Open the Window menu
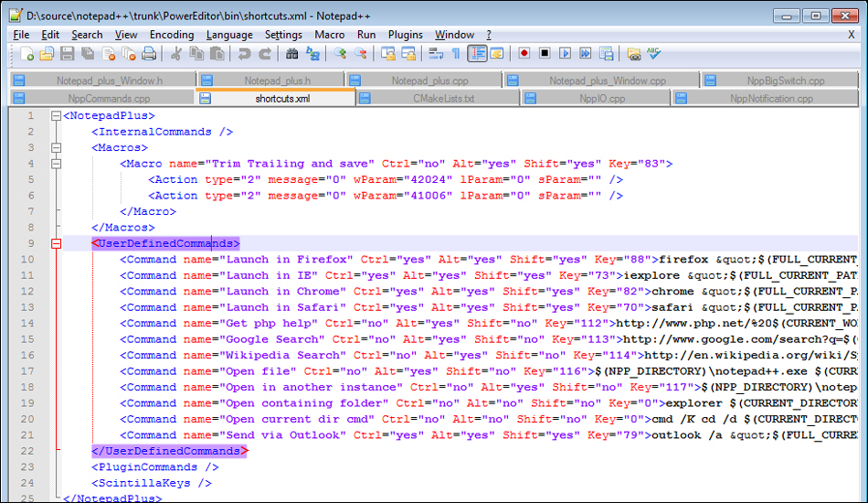The image size is (868, 503). 454,35
